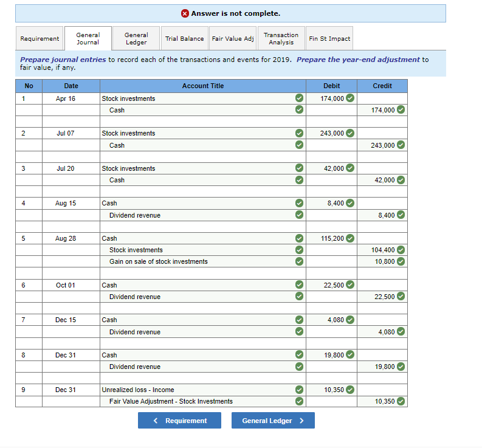Click the check mark next to credit 10,350

[401, 401]
